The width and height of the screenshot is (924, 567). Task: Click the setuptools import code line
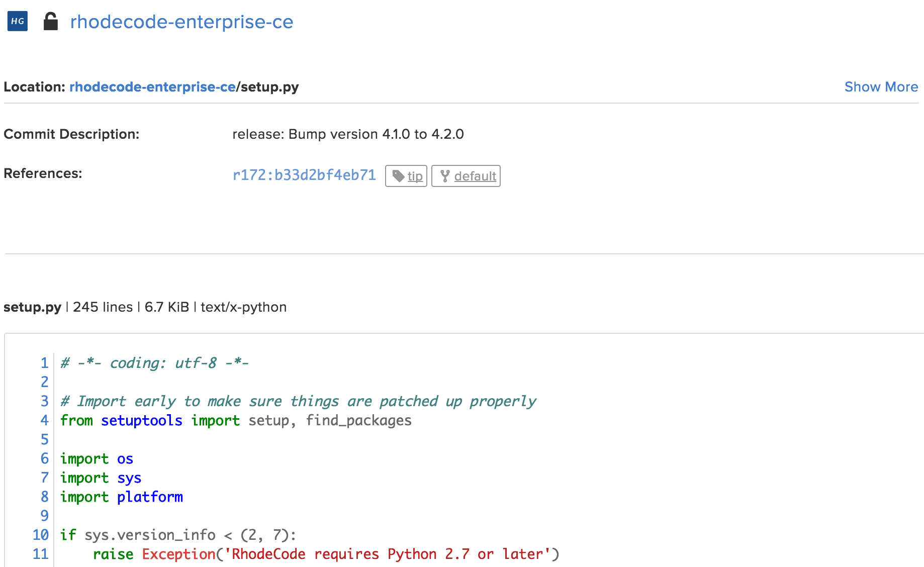pyautogui.click(x=235, y=420)
